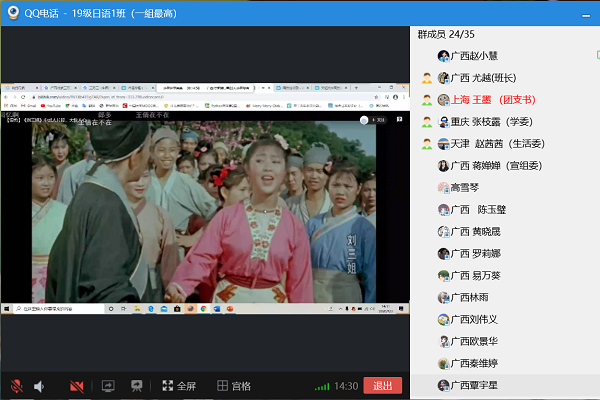600x400 pixels.
Task: Click the admin badge beside 王墨 (团支书)
Action: click(x=427, y=100)
